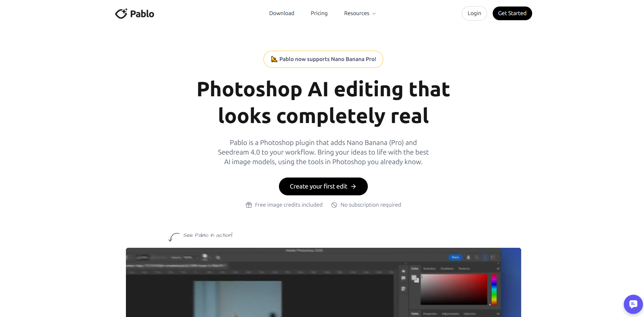Viewport: 644px width, 317px height.
Task: Click the Nano Banana Pro announcement pill
Action: (x=323, y=59)
